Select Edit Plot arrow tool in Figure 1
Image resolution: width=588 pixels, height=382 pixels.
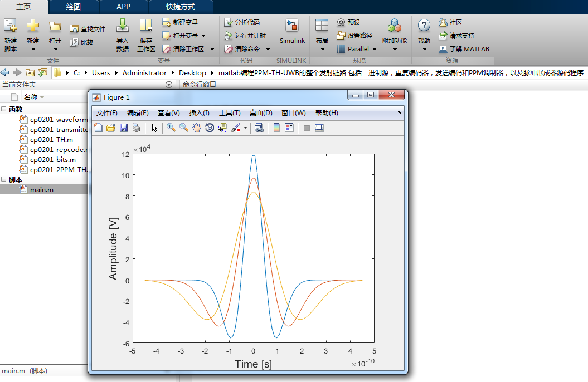(x=154, y=128)
